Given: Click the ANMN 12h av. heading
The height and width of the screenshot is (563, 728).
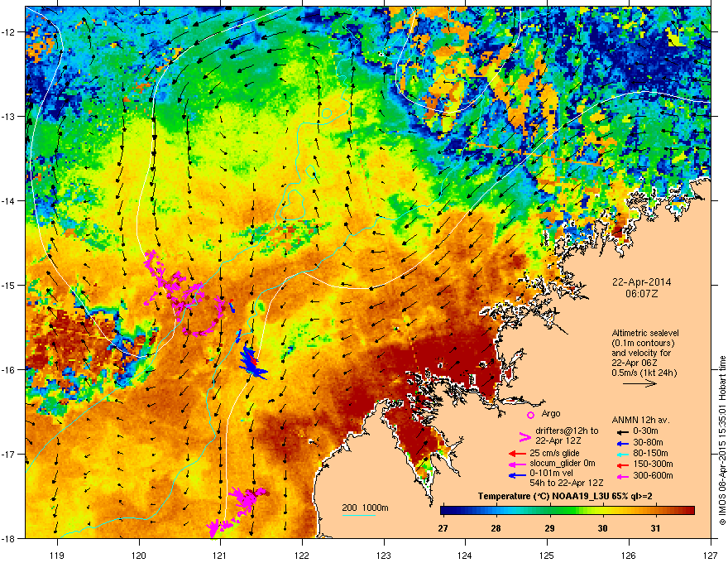Looking at the screenshot, I should click(640, 420).
